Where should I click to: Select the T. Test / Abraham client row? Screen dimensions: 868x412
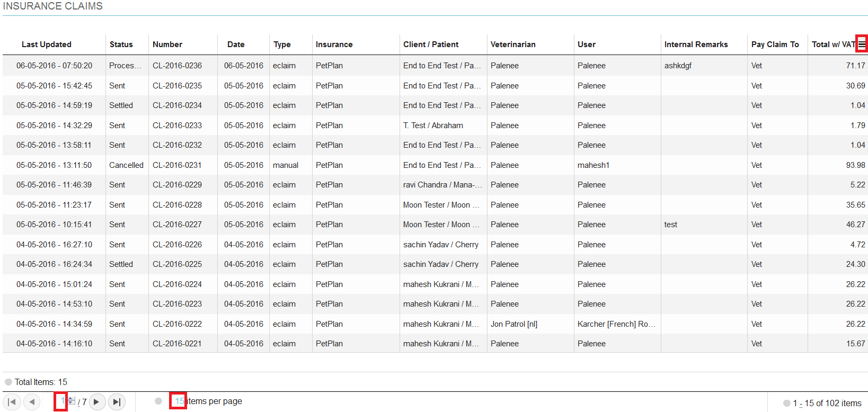click(x=433, y=126)
